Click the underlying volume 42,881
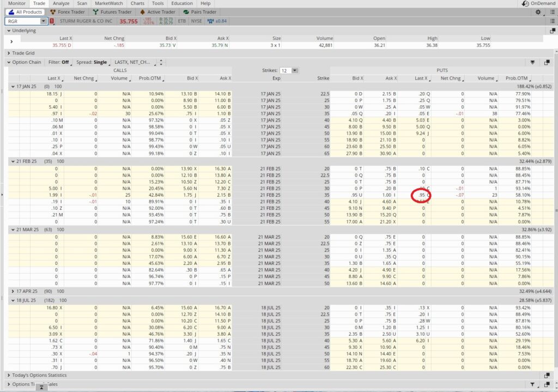The image size is (558, 392). 326,45
